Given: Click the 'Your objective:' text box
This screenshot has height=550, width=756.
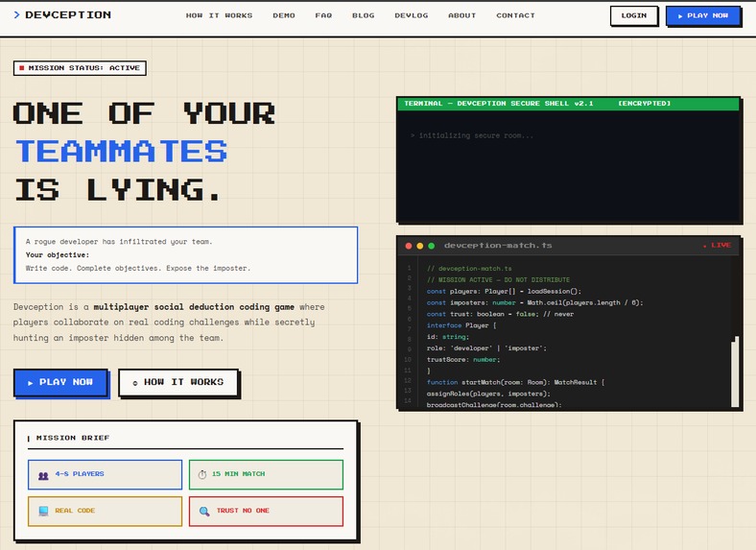Looking at the screenshot, I should click(x=185, y=255).
